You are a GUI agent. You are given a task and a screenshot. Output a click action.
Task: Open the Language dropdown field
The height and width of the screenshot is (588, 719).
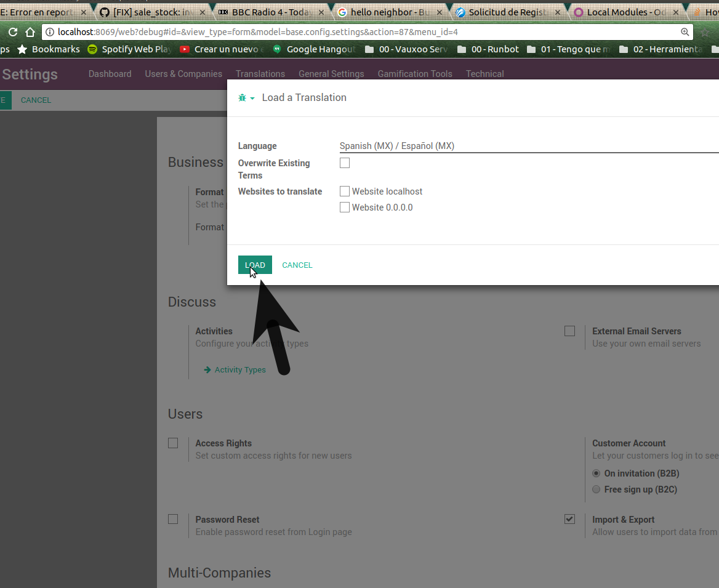point(529,146)
